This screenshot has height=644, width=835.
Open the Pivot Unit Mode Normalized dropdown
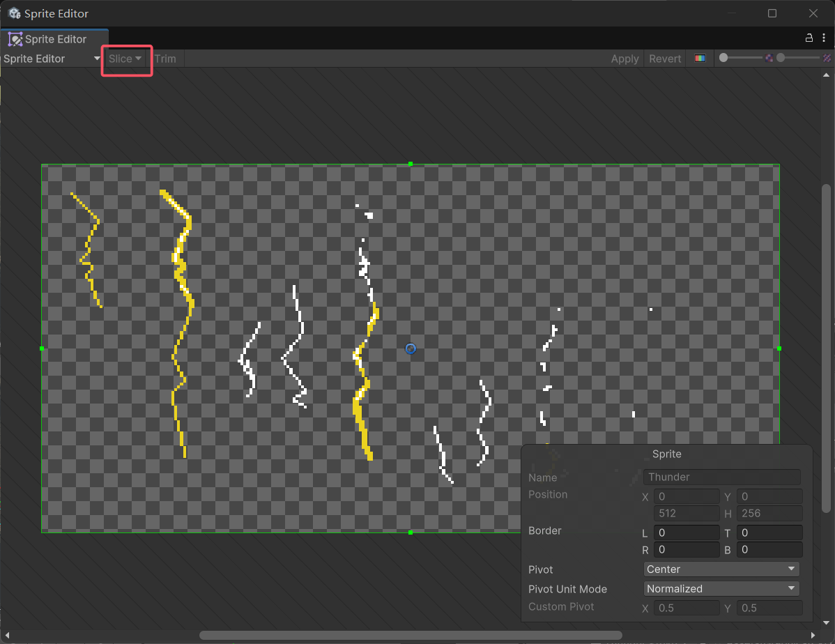tap(721, 589)
